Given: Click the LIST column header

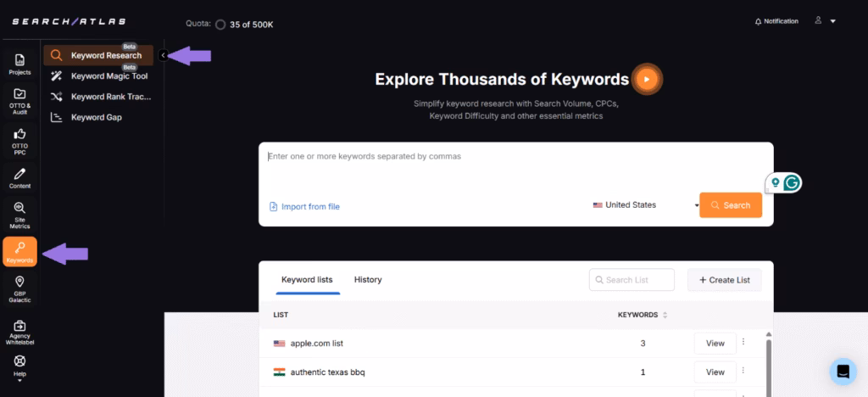Looking at the screenshot, I should click(x=281, y=315).
